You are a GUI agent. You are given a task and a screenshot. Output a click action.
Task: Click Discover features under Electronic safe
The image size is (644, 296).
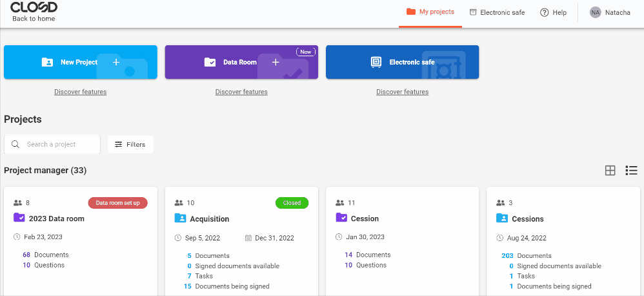(x=403, y=92)
